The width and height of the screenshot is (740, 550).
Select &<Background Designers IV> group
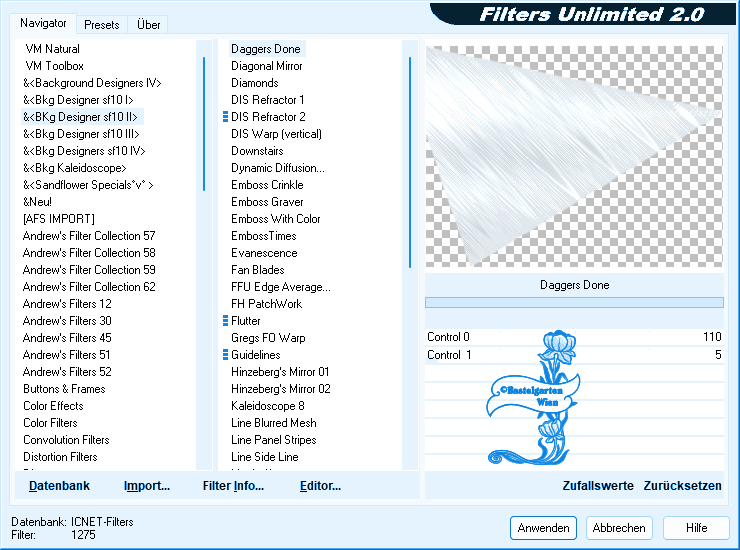click(92, 83)
